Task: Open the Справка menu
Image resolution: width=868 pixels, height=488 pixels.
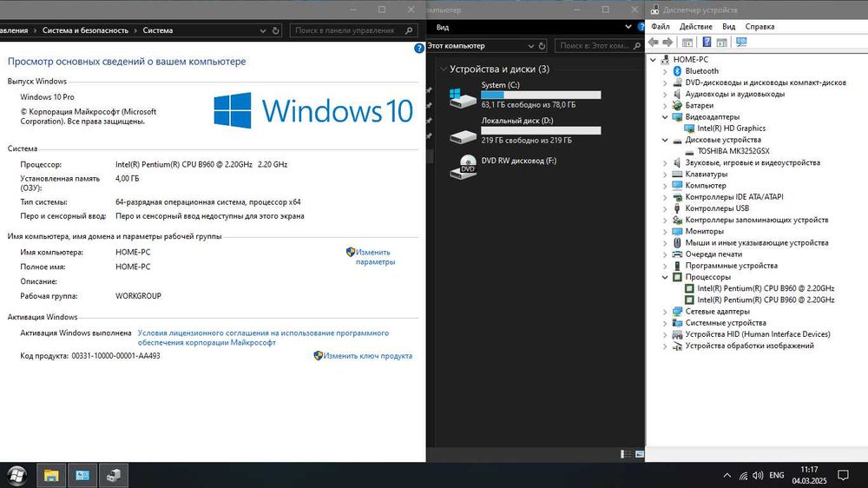Action: click(759, 27)
